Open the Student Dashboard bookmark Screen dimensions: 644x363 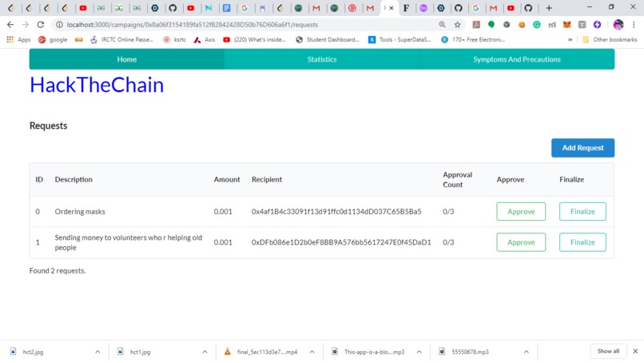pyautogui.click(x=328, y=39)
